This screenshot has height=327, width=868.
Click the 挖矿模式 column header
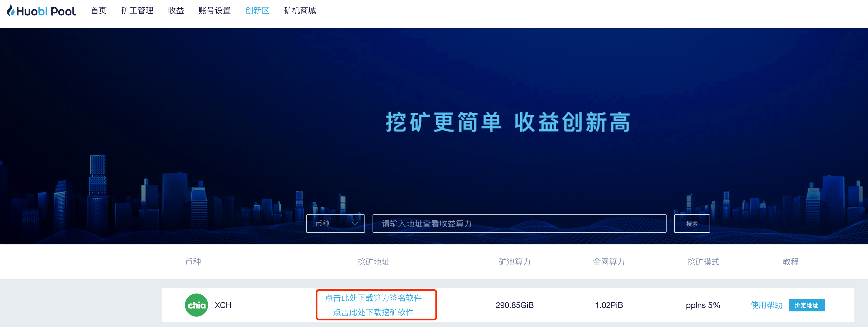[703, 261]
